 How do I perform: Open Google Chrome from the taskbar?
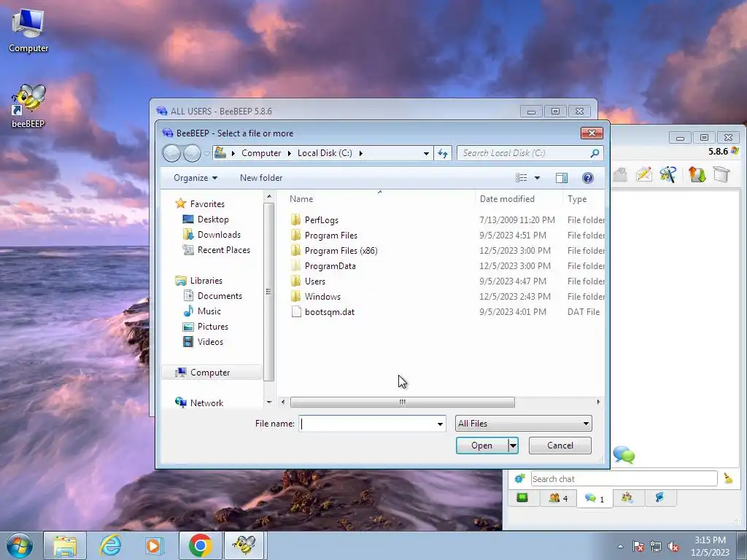(x=200, y=545)
